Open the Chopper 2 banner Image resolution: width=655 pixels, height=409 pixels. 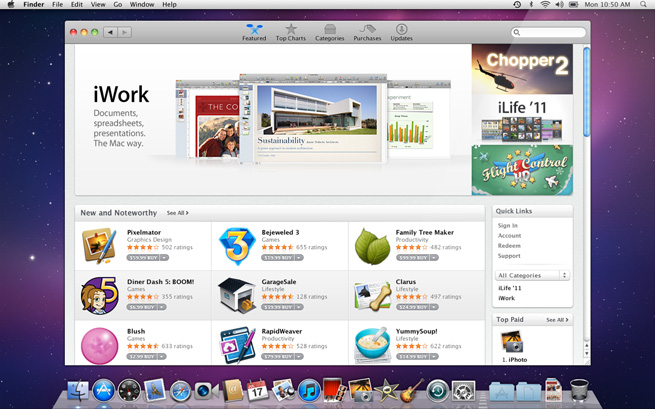522,69
